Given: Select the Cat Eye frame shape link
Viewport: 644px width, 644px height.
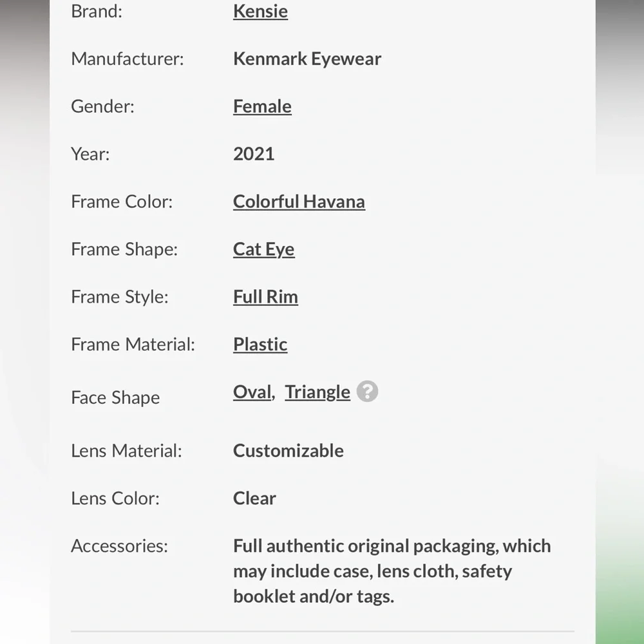Looking at the screenshot, I should (263, 249).
